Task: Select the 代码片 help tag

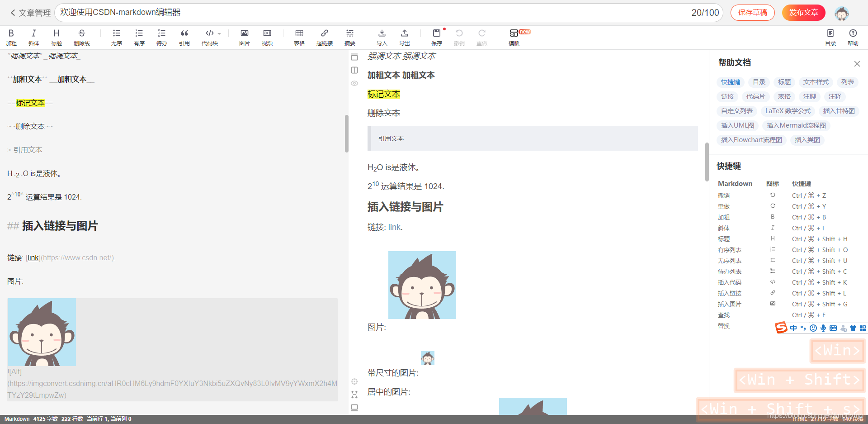Action: 756,96
